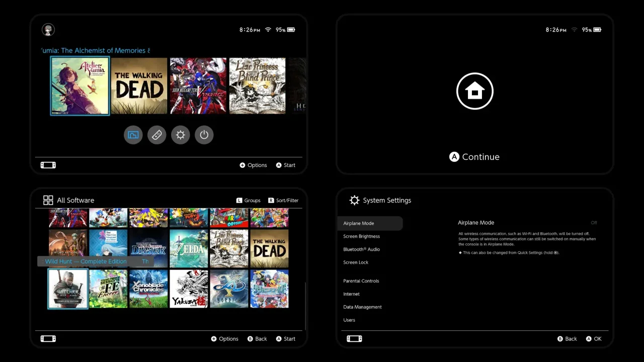Open the Controllers icon on the home menu

[x=157, y=135]
